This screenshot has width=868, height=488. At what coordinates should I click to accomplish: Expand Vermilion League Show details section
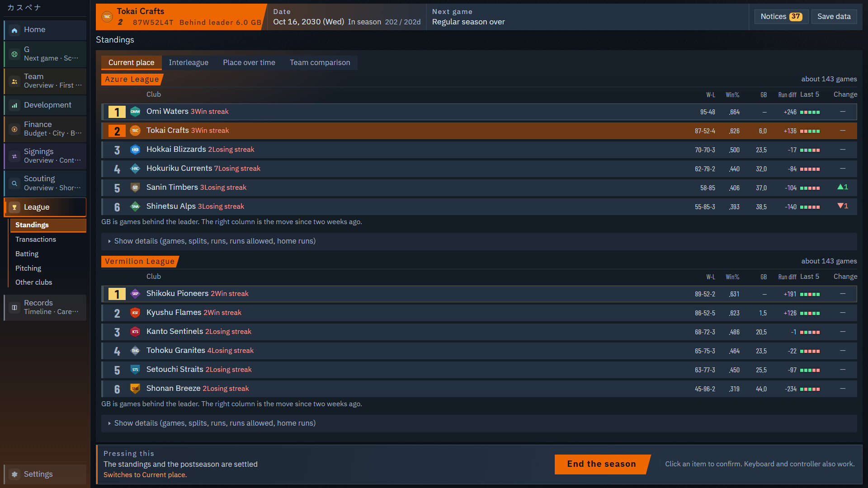pyautogui.click(x=479, y=423)
